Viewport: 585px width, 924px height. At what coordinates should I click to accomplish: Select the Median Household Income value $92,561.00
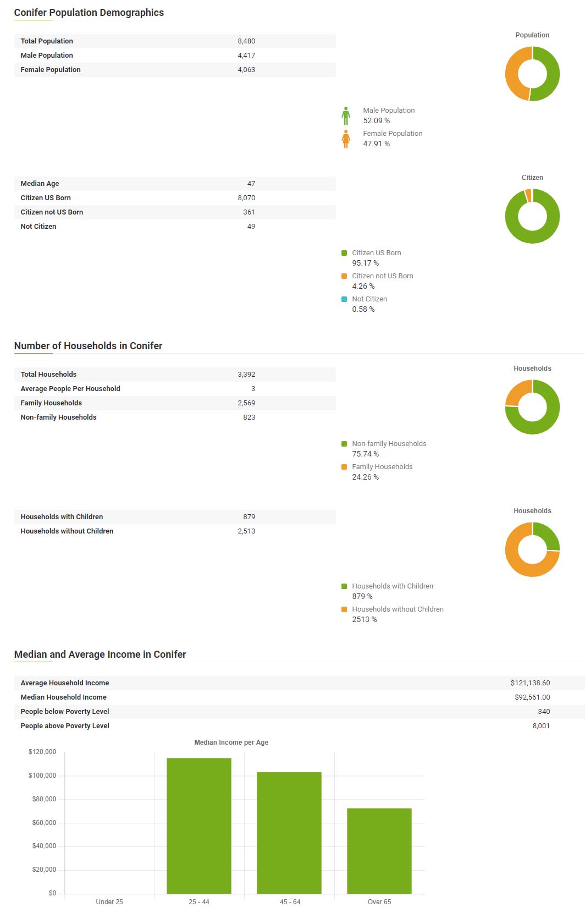pyautogui.click(x=532, y=697)
